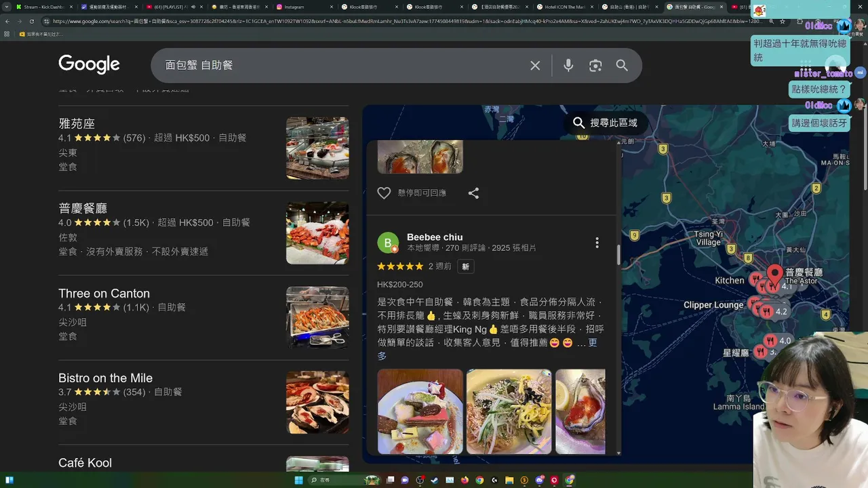The image size is (868, 488).
Task: Click the Windows taskbar search box
Action: tap(344, 481)
